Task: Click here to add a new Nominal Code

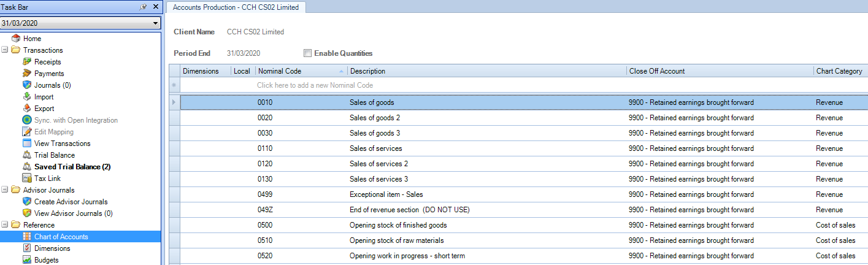Action: coord(315,85)
